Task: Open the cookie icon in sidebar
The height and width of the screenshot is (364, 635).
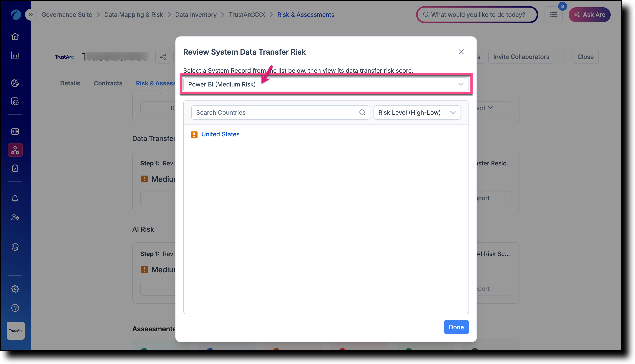Action: [15, 83]
